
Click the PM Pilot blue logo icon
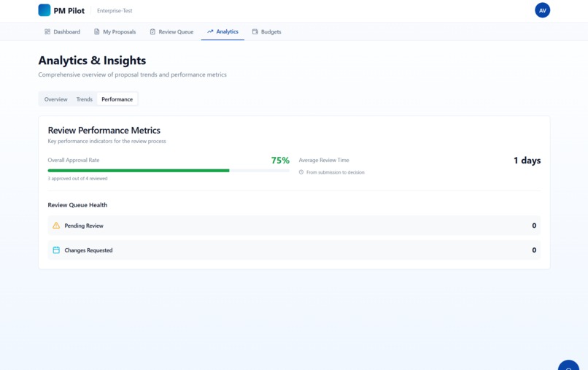(x=45, y=10)
